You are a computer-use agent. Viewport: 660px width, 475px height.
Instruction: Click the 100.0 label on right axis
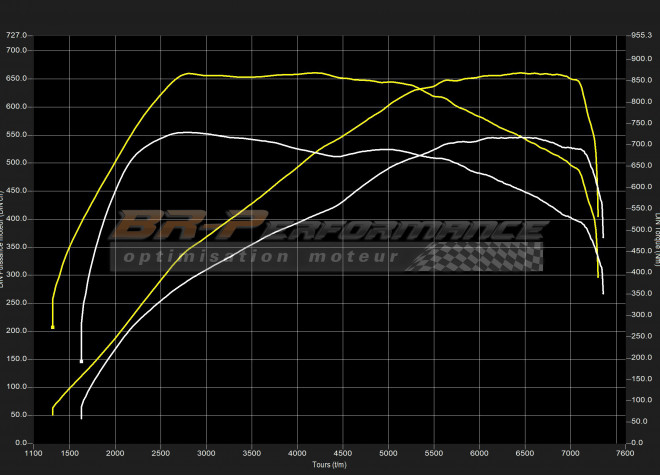643,400
